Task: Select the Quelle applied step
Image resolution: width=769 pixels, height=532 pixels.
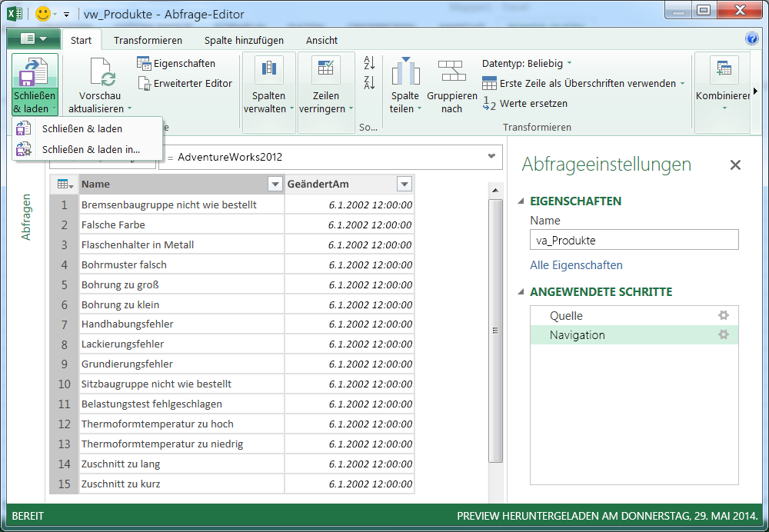Action: (634, 316)
